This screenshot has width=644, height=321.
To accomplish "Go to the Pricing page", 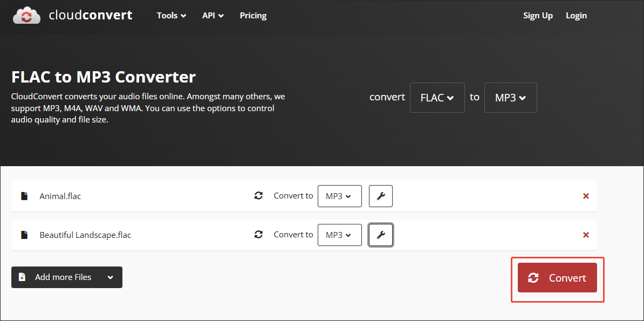I will tap(253, 16).
